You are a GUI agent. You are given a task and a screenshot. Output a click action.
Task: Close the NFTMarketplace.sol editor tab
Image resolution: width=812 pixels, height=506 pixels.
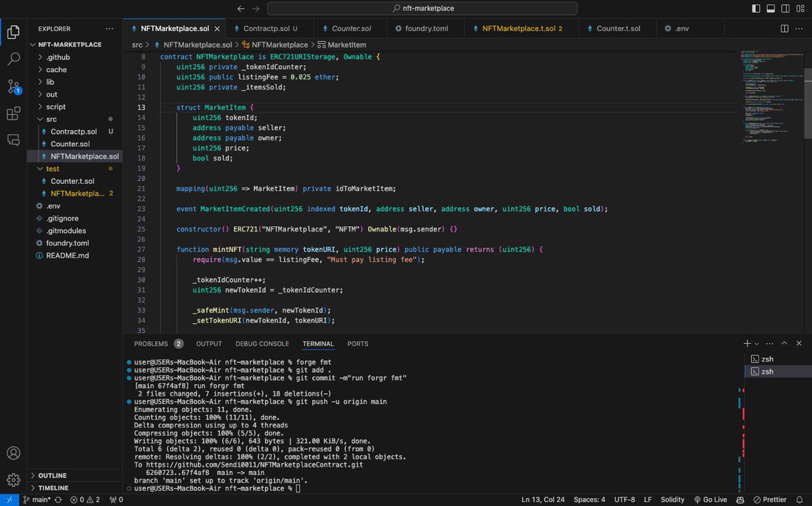(x=217, y=29)
